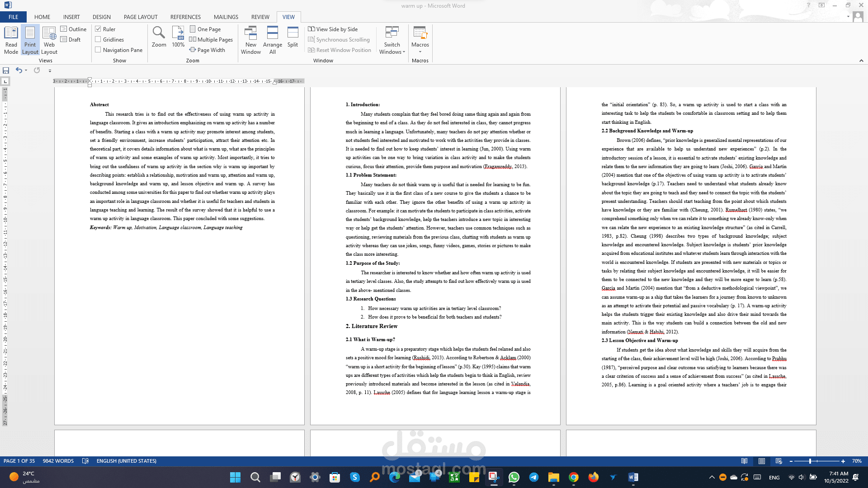Screen dimensions: 868x488
Task: Open the Outline view
Action: click(x=73, y=29)
